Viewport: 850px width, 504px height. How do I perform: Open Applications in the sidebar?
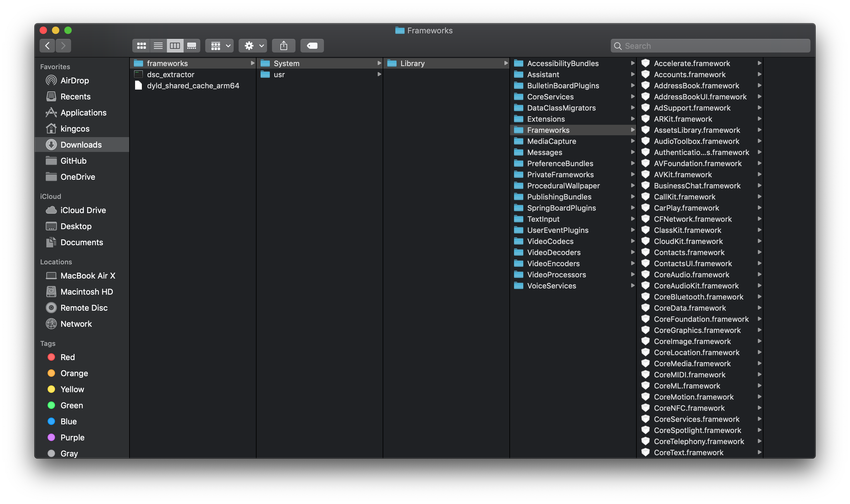pos(83,113)
